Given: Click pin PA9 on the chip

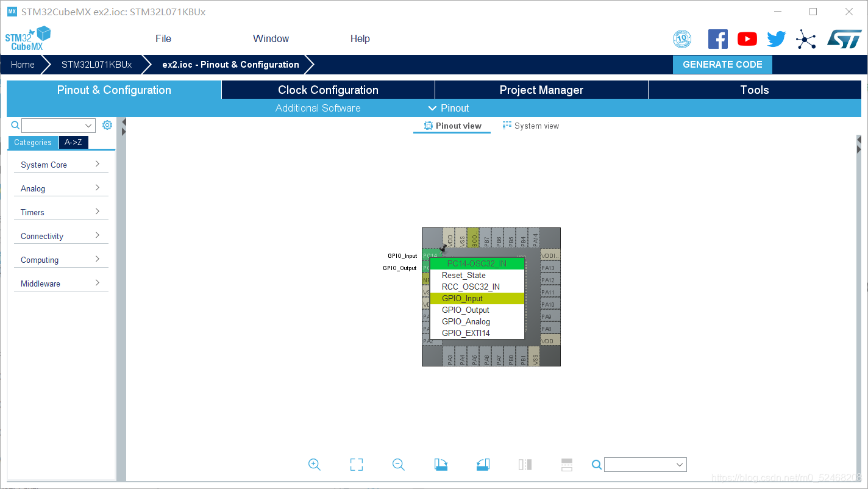Looking at the screenshot, I should (x=550, y=316).
